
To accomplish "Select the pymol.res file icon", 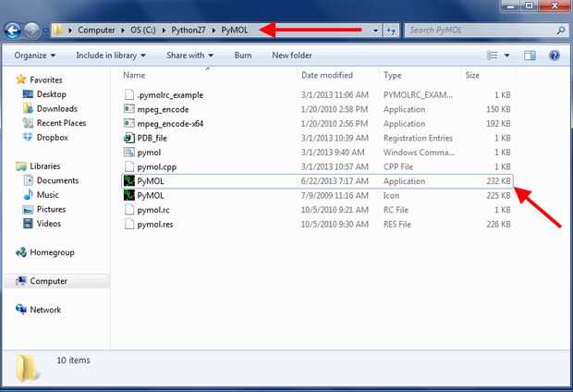I will pos(129,224).
